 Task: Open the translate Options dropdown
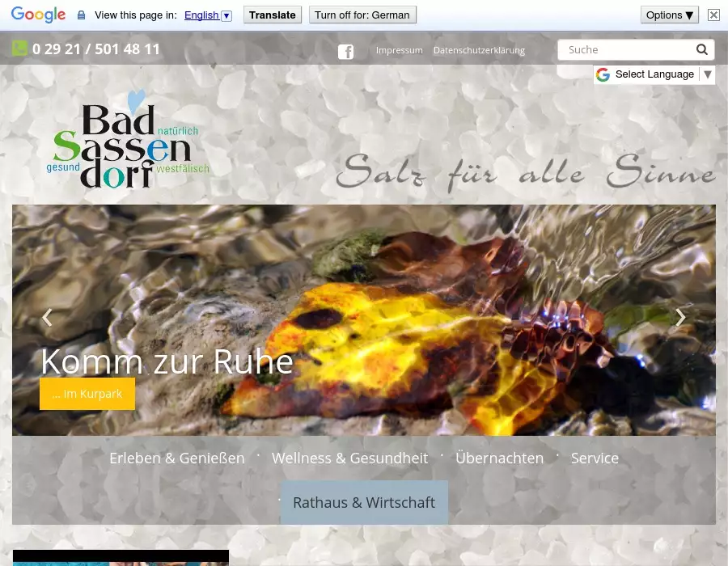[669, 15]
